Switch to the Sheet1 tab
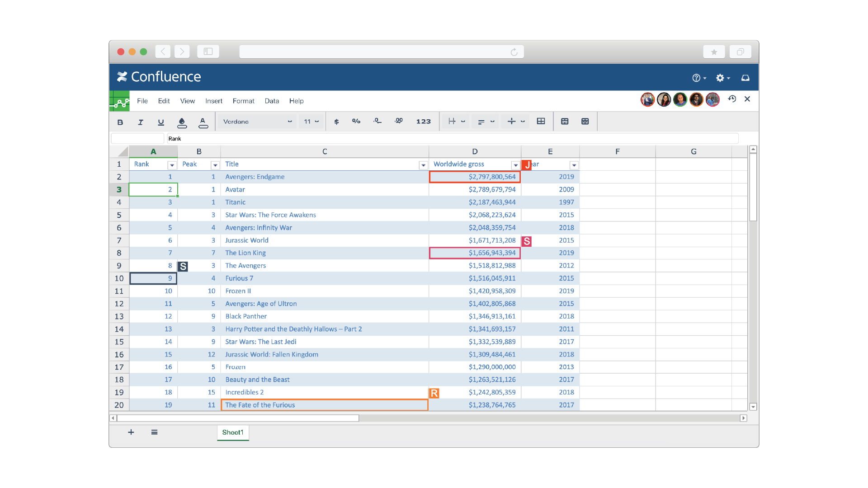 click(x=232, y=432)
